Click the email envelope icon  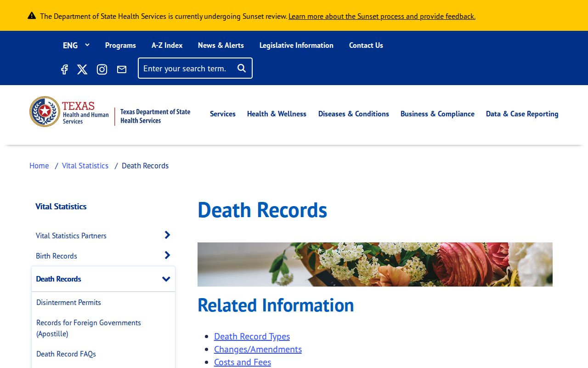122,69
